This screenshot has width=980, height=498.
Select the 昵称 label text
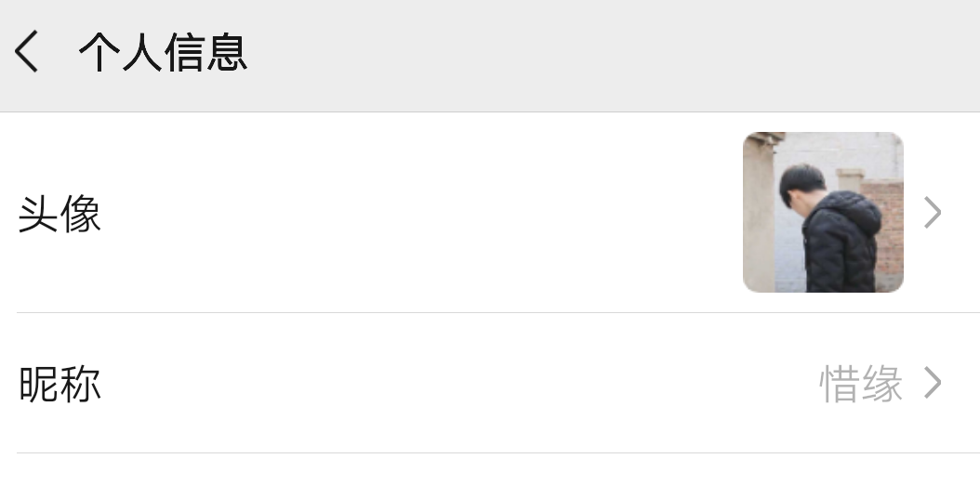coord(60,384)
